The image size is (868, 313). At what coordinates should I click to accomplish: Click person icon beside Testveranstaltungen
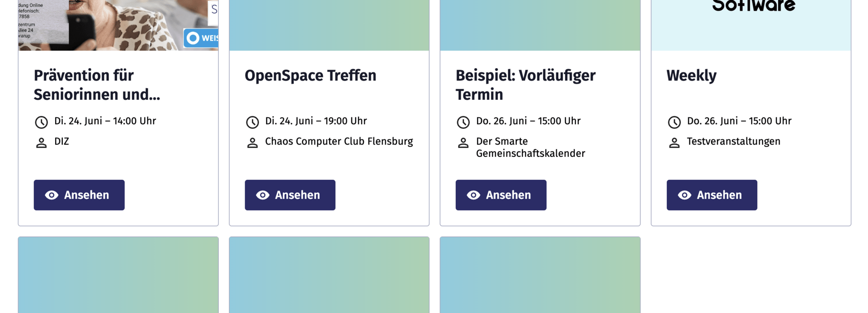tap(674, 143)
